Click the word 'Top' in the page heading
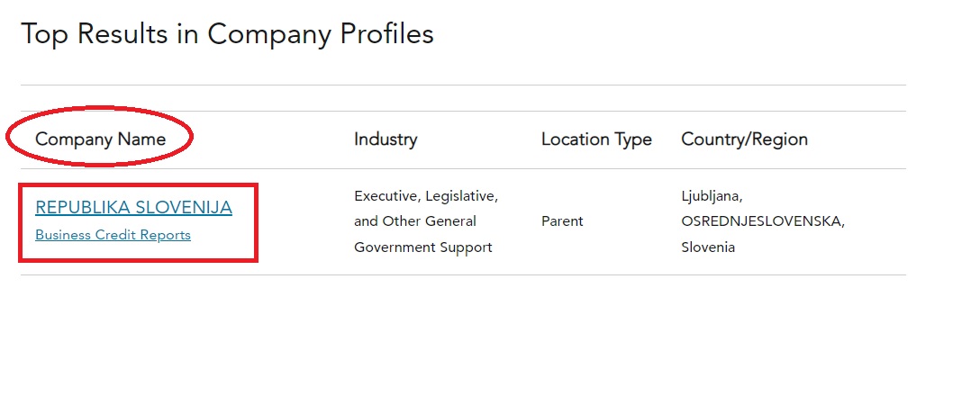 45,33
